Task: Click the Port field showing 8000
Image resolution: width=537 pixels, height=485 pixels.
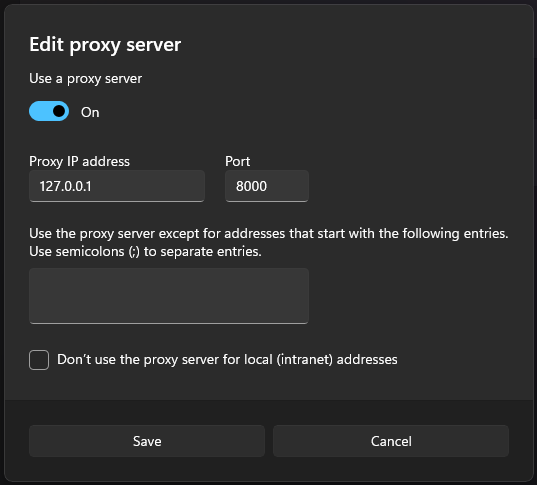Action: [x=267, y=186]
